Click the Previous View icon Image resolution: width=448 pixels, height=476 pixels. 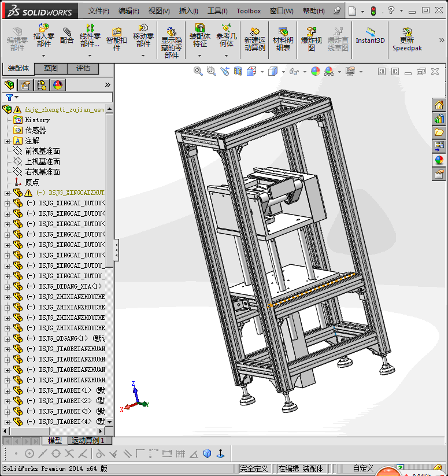click(225, 71)
